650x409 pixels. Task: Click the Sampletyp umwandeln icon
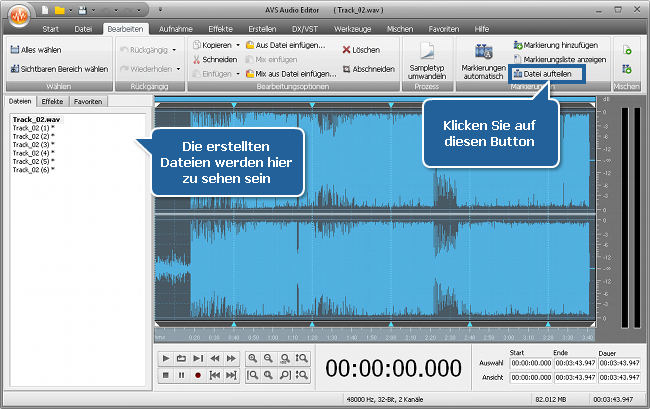coord(428,51)
